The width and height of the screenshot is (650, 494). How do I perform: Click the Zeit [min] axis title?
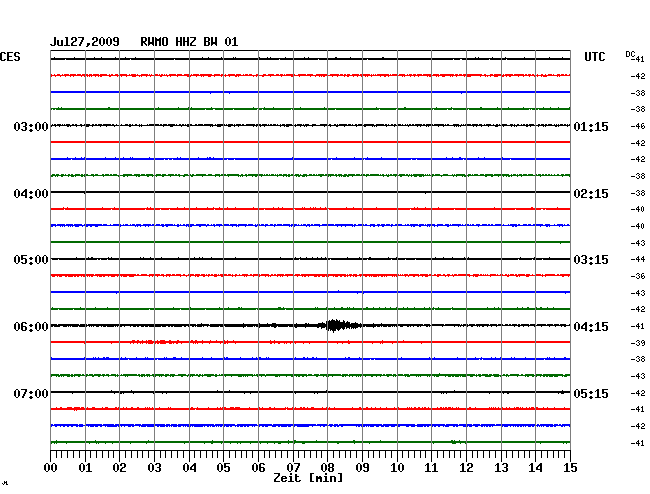[x=308, y=478]
